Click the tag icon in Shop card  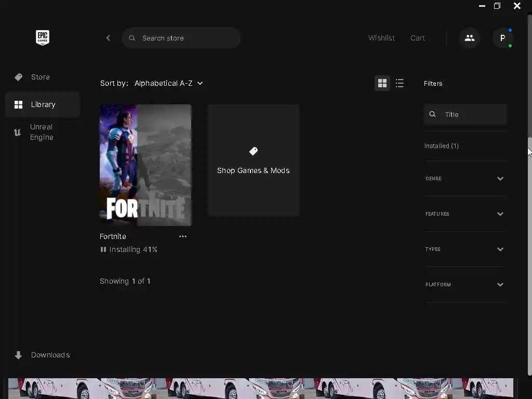tap(254, 151)
